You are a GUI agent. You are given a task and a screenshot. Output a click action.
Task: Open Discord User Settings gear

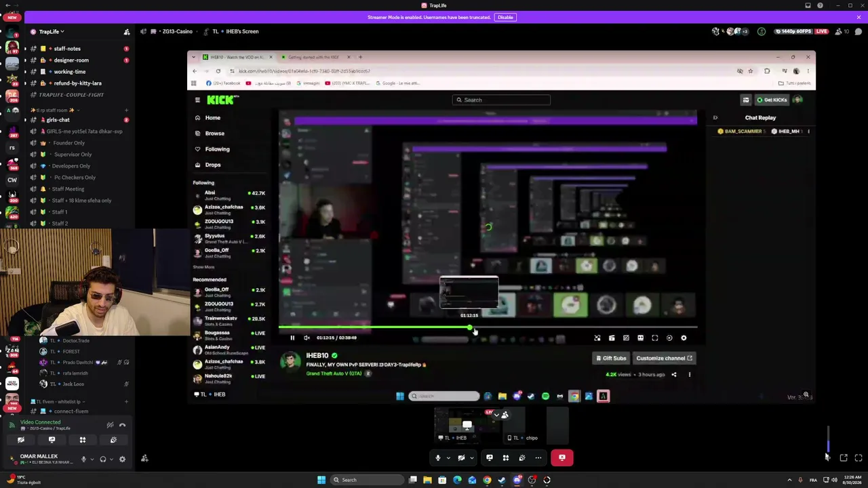tap(122, 459)
